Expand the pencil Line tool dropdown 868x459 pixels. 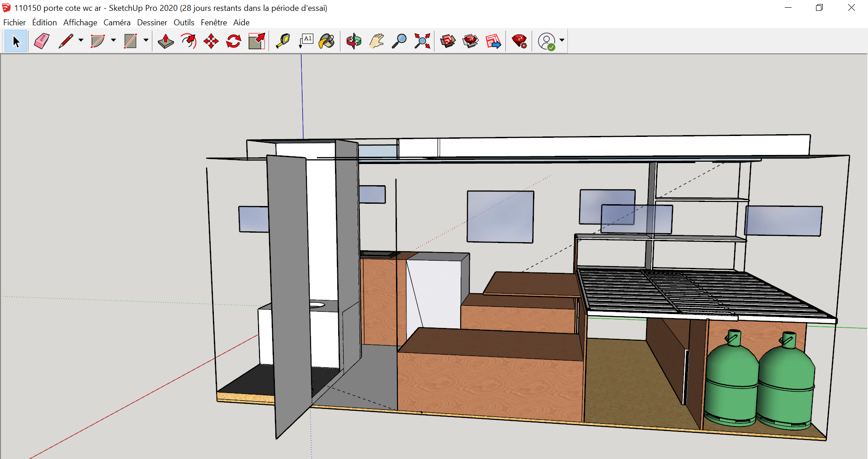[x=81, y=40]
